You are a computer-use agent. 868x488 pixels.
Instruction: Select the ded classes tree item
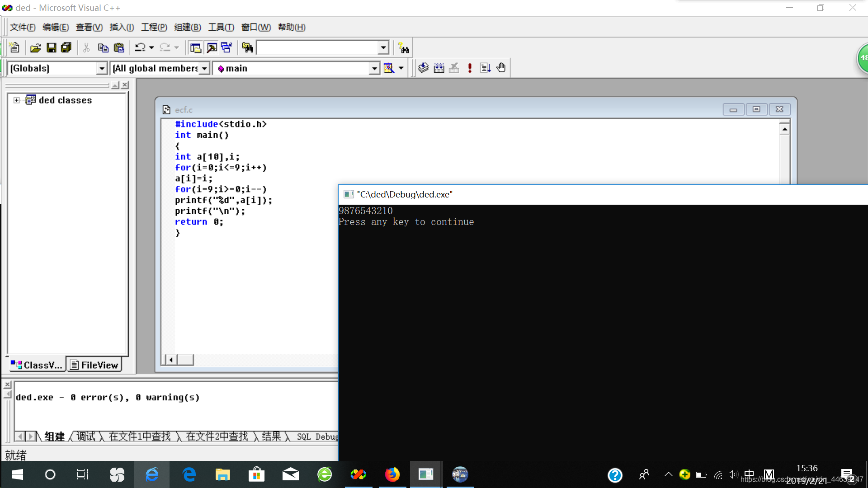[x=65, y=100]
